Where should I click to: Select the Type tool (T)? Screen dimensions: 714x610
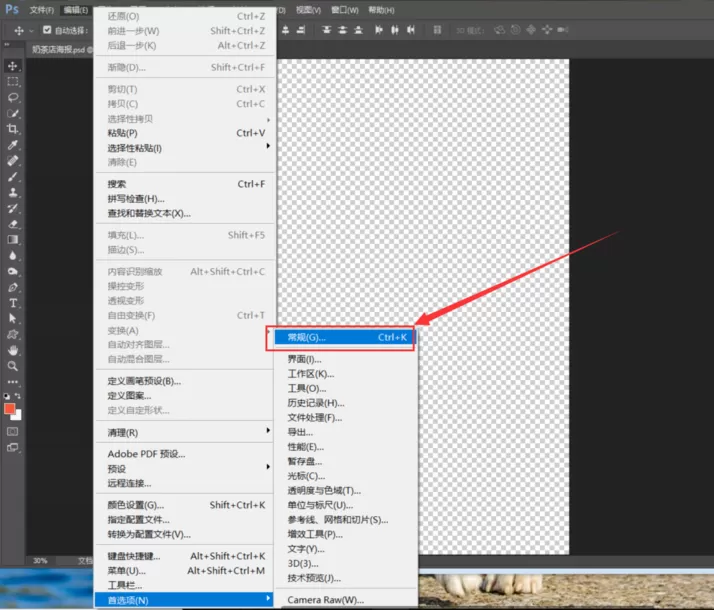click(x=13, y=303)
